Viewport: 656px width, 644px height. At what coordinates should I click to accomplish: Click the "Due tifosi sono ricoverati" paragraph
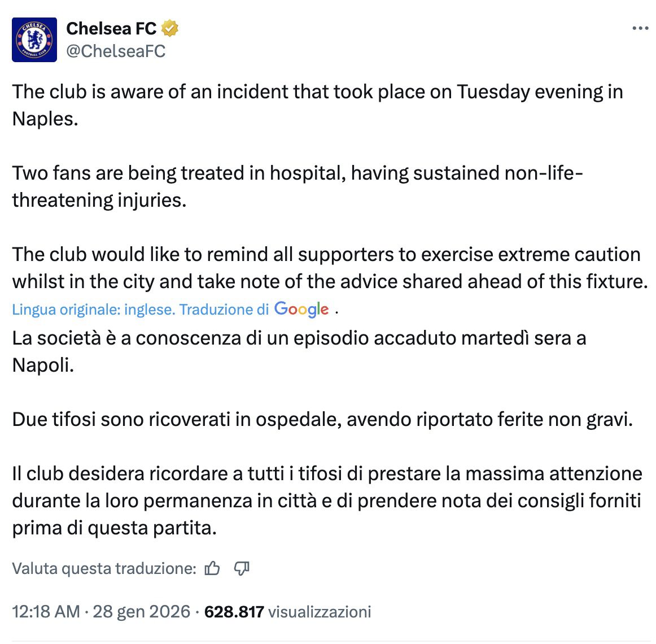(322, 420)
